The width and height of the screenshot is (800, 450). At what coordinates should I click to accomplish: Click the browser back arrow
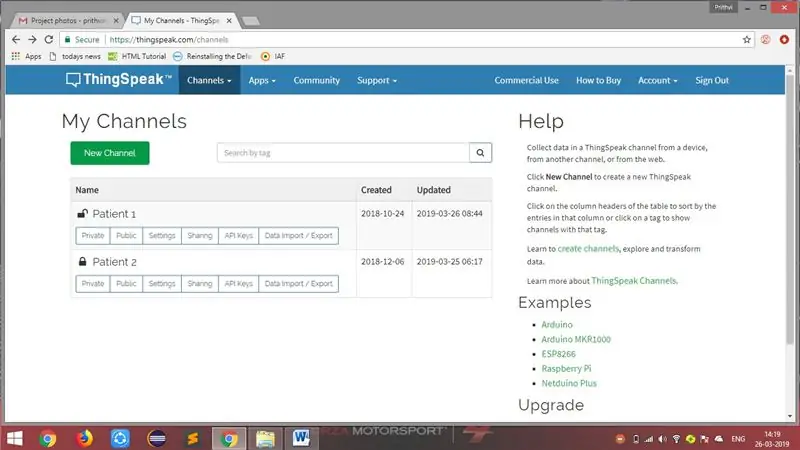click(x=16, y=39)
